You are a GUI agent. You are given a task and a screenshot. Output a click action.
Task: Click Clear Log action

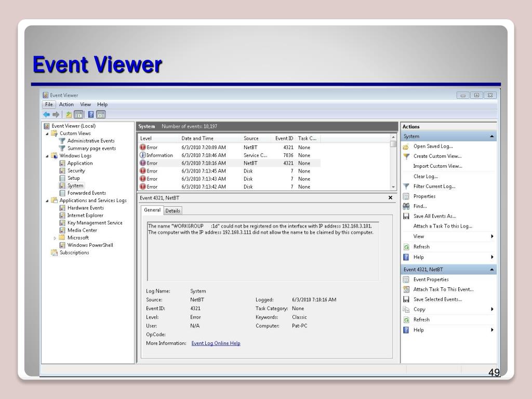point(425,177)
